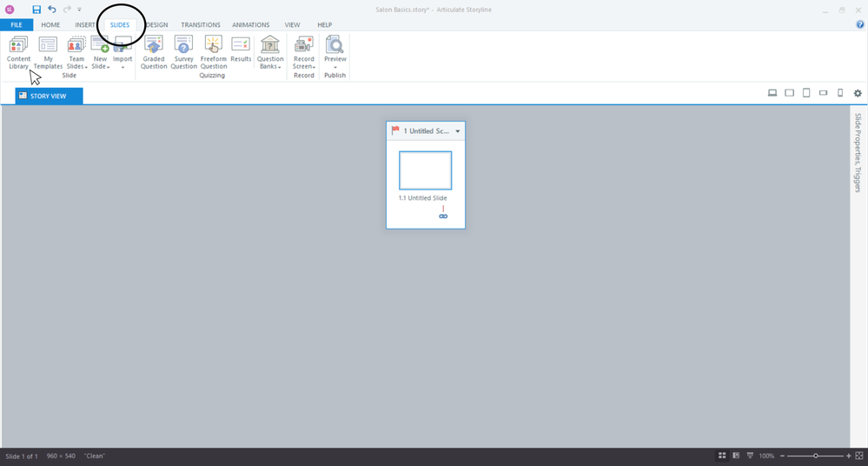
Task: Switch to tablet landscape view
Action: tap(790, 93)
